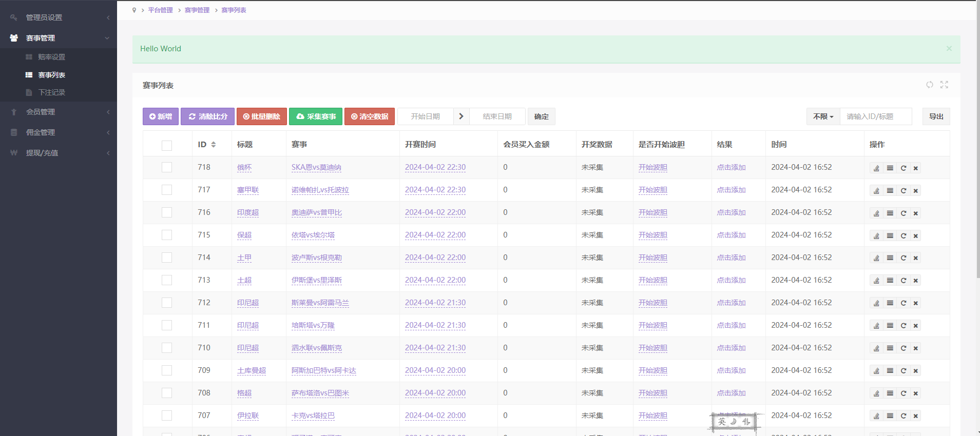Check the checkbox for row 717

pyautogui.click(x=167, y=190)
